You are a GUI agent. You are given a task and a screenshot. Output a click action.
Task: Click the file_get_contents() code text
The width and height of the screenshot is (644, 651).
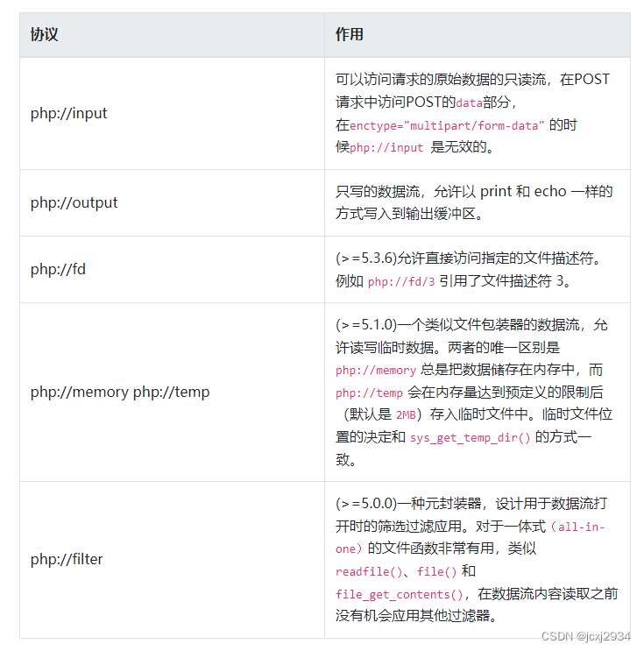(x=399, y=595)
